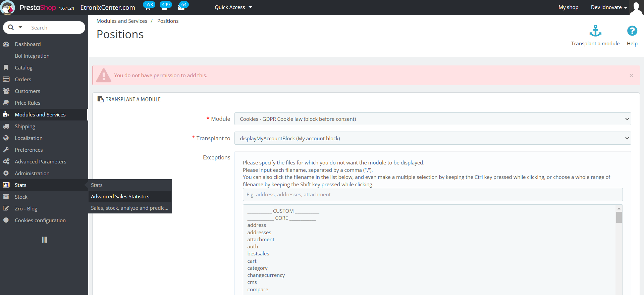The width and height of the screenshot is (644, 295).
Task: Go to Orders in the sidebar
Action: pos(23,79)
